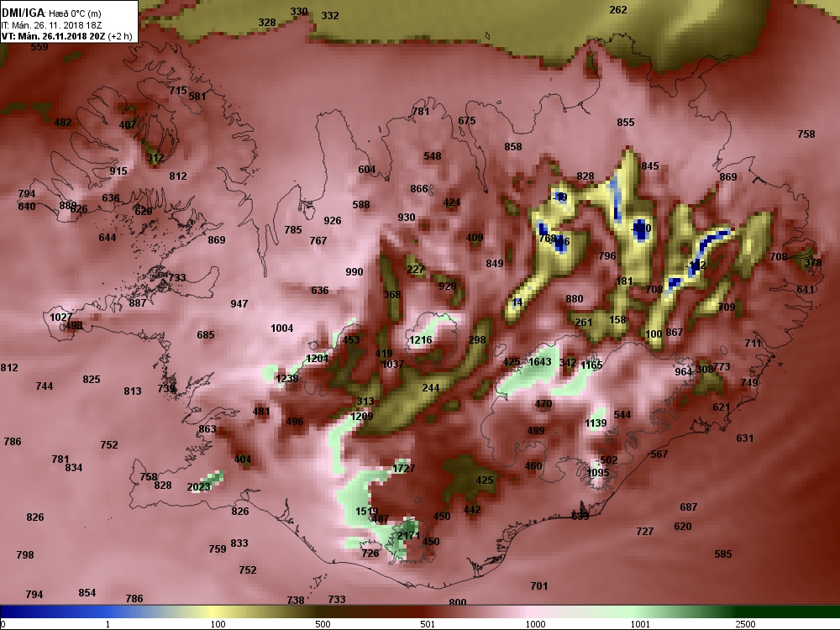Click the 1204 map label
The image size is (840, 630).
pyautogui.click(x=318, y=359)
